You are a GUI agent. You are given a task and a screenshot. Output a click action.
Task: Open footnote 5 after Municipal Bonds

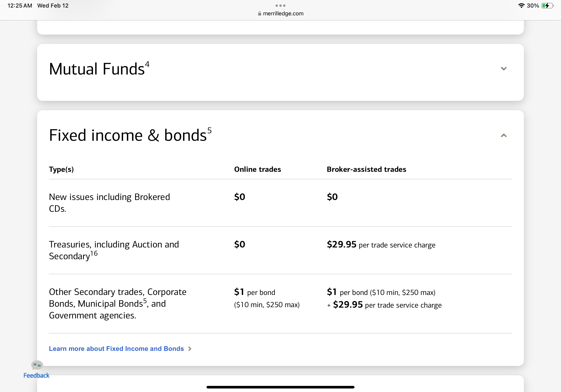point(145,300)
